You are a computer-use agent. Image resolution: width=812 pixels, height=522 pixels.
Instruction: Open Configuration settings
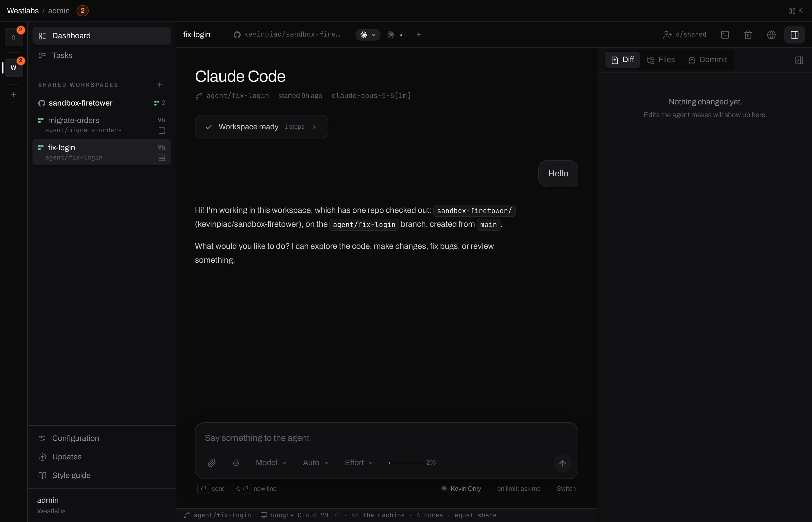(102, 438)
